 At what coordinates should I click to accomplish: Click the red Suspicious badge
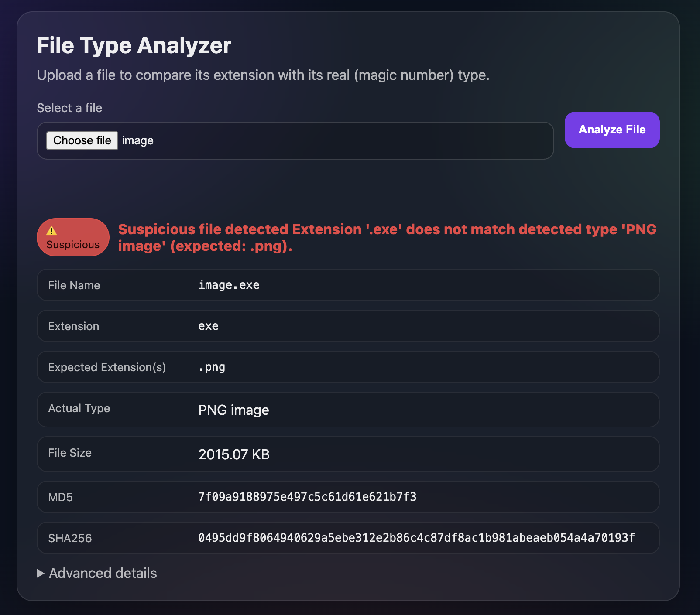pos(72,237)
